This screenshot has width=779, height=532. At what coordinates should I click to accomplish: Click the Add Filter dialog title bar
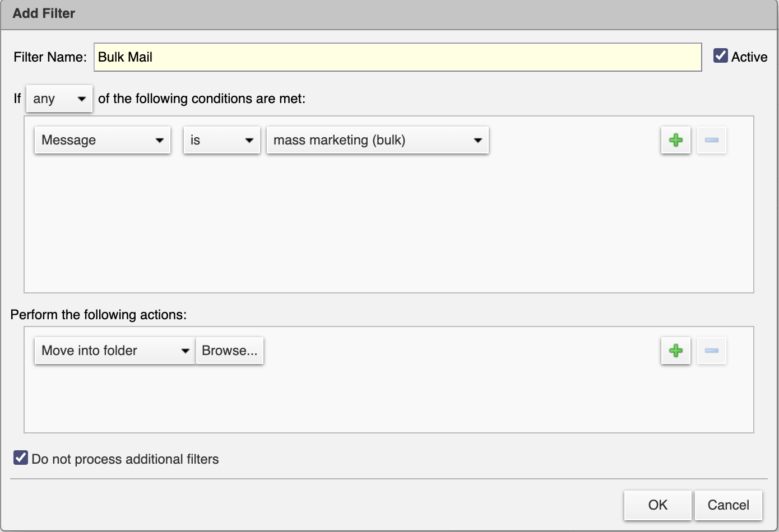[45, 13]
